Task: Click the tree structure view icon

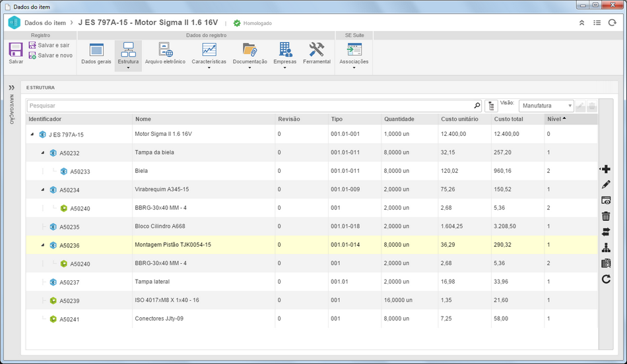Action: (x=491, y=106)
